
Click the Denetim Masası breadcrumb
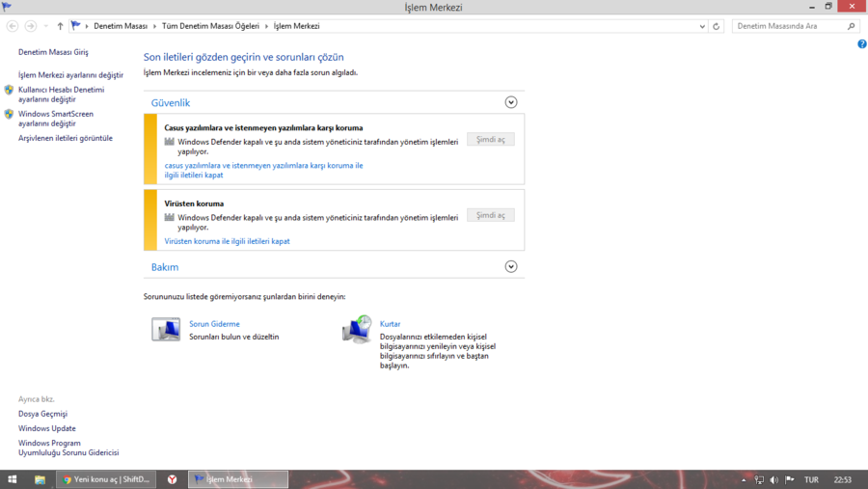[x=121, y=26]
